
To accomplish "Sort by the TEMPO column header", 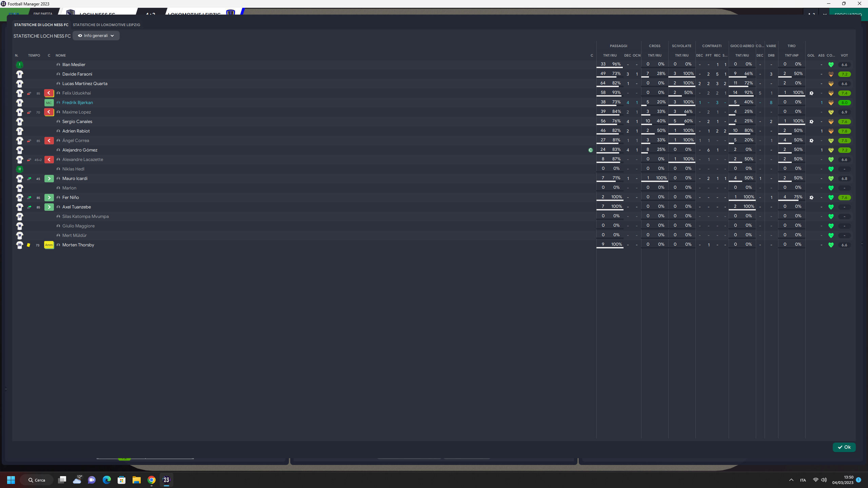I will tap(34, 55).
